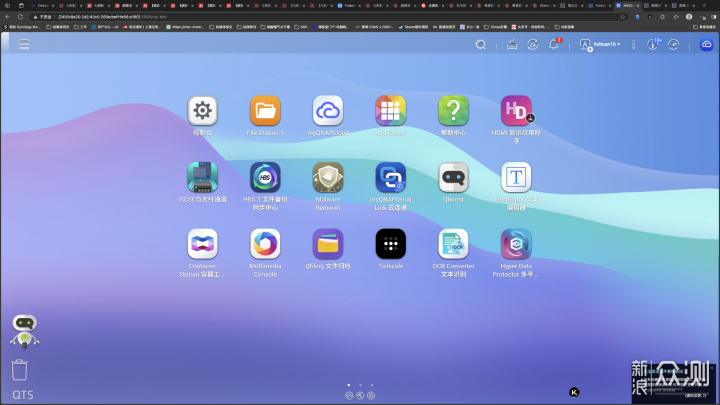The image size is (720, 405).
Task: Open a new browser tab with plus button
Action: (704, 6)
